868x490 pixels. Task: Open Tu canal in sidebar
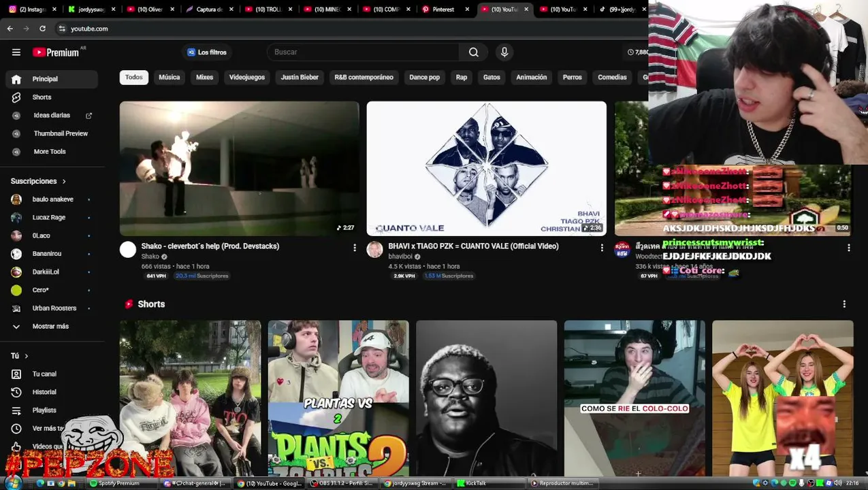point(52,374)
